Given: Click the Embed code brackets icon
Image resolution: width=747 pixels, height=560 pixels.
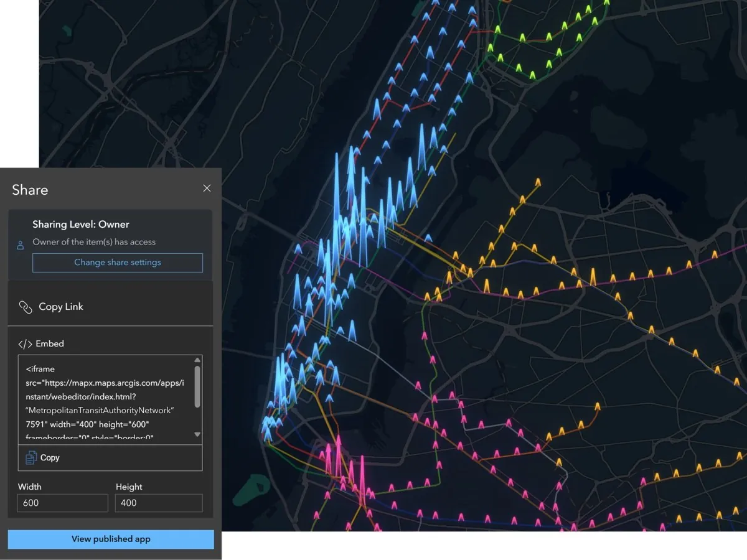Looking at the screenshot, I should click(25, 344).
